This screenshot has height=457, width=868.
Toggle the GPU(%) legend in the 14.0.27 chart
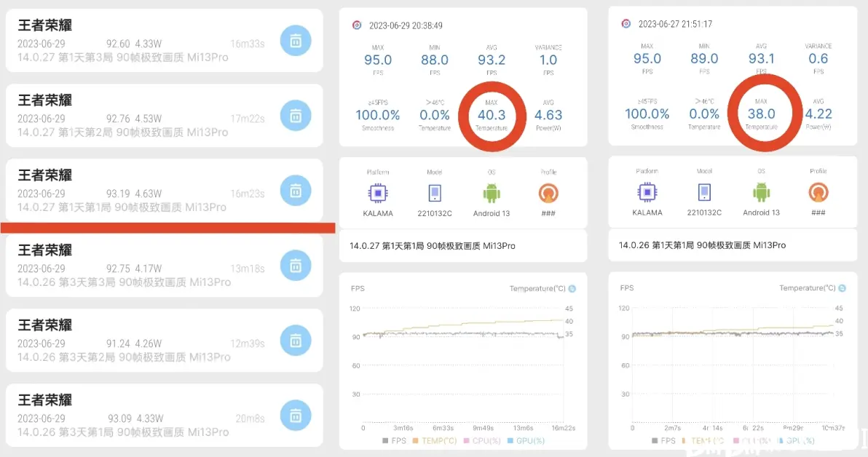(526, 441)
